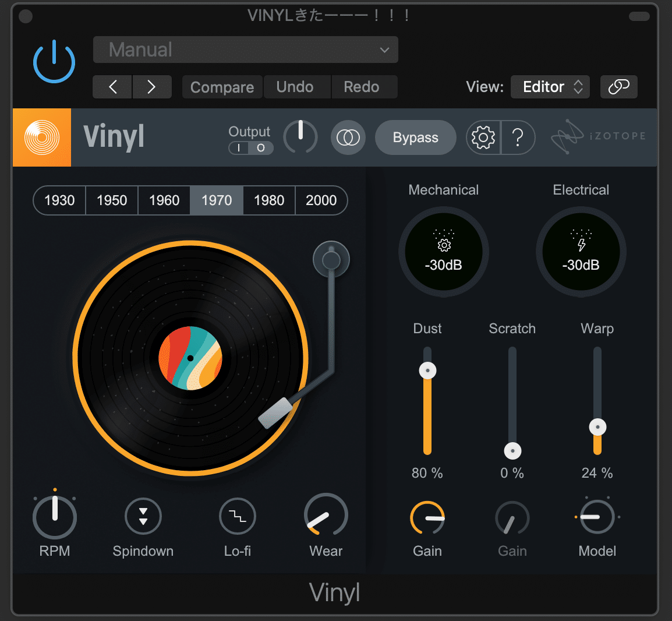
Task: Select the 1970 era tab
Action: click(x=217, y=200)
